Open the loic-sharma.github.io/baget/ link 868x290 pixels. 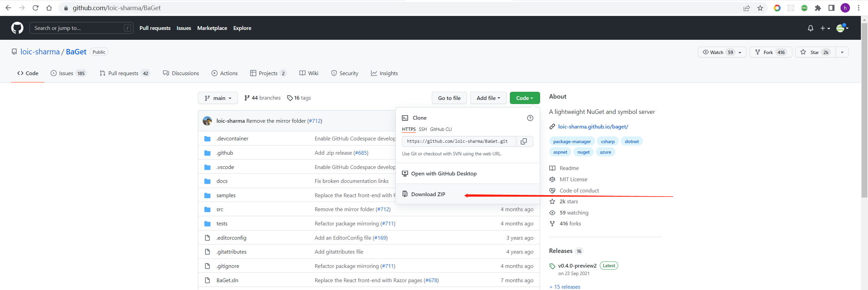tap(593, 126)
